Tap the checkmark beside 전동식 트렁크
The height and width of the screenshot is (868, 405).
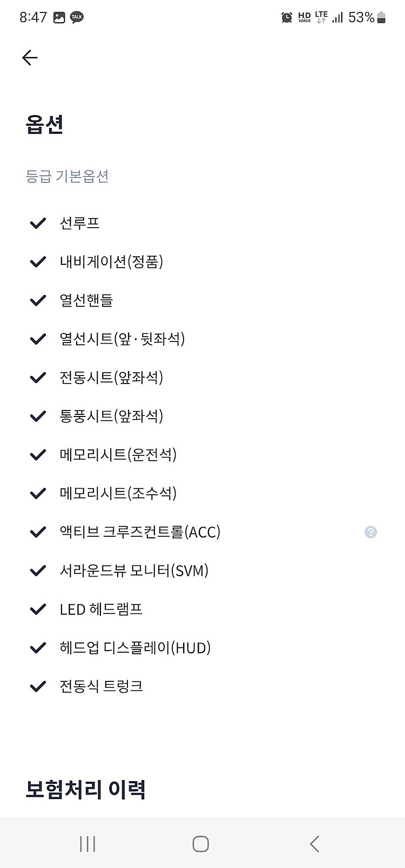(38, 686)
